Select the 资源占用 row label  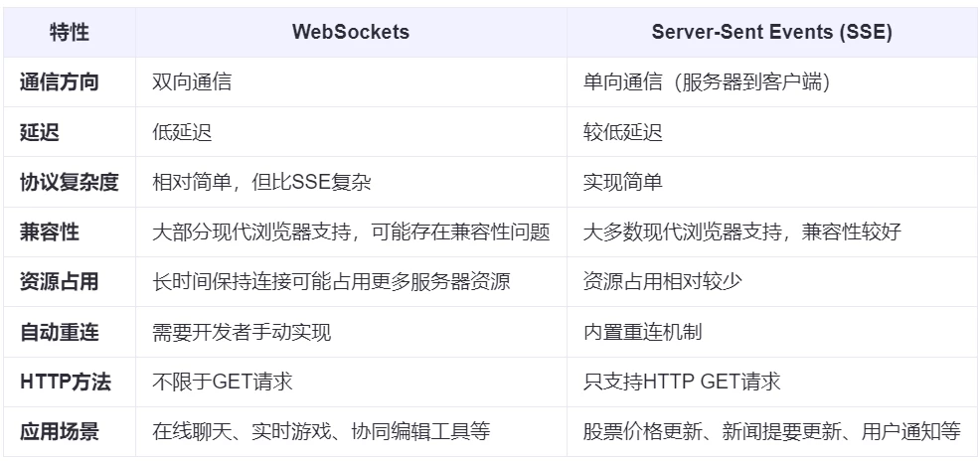tap(60, 282)
